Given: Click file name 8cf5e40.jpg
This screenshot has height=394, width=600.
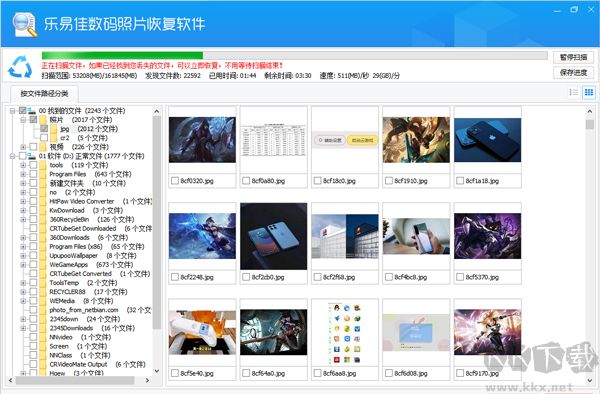Looking at the screenshot, I should (x=197, y=373).
